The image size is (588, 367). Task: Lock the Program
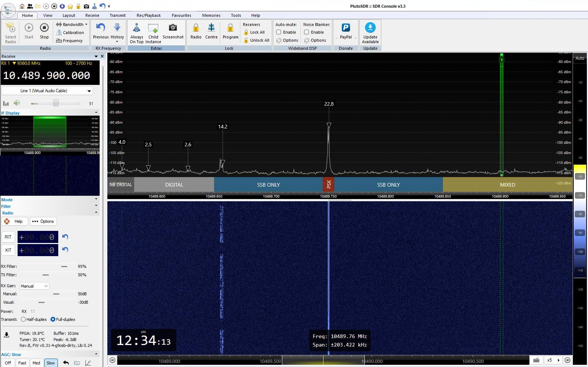click(230, 31)
